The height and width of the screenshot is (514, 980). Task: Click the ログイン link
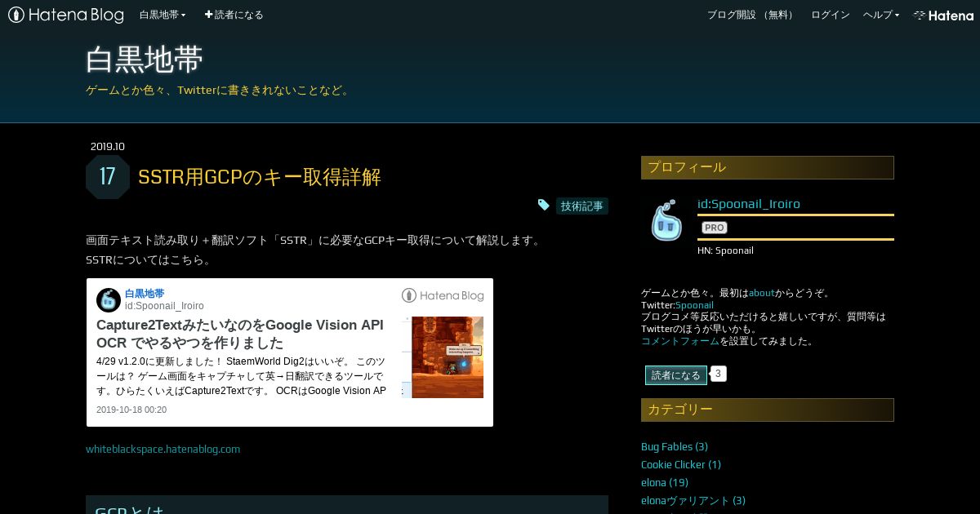click(x=831, y=15)
